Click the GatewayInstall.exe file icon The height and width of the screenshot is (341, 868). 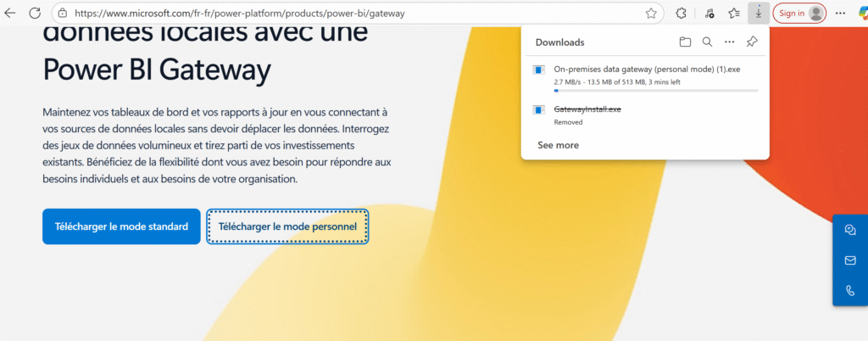pyautogui.click(x=538, y=109)
